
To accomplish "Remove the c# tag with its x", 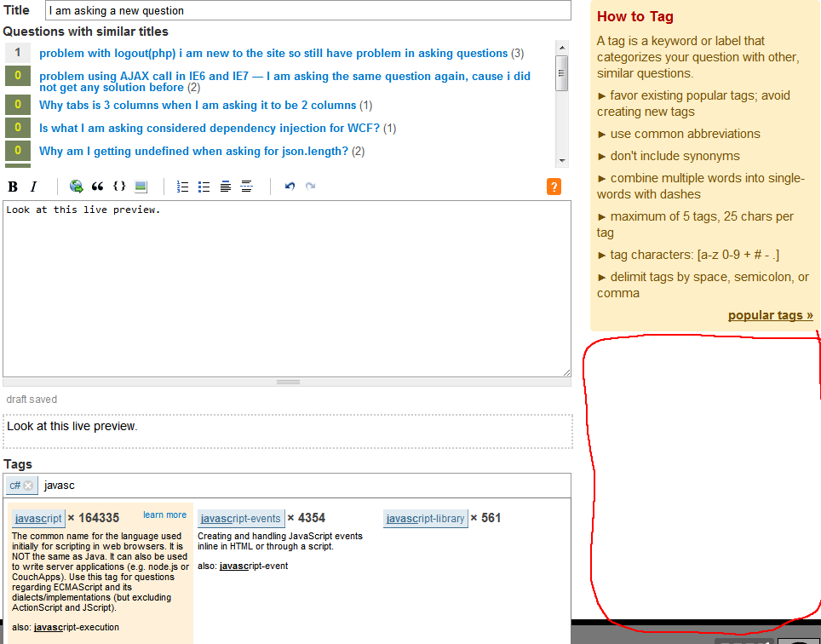I will tap(28, 486).
